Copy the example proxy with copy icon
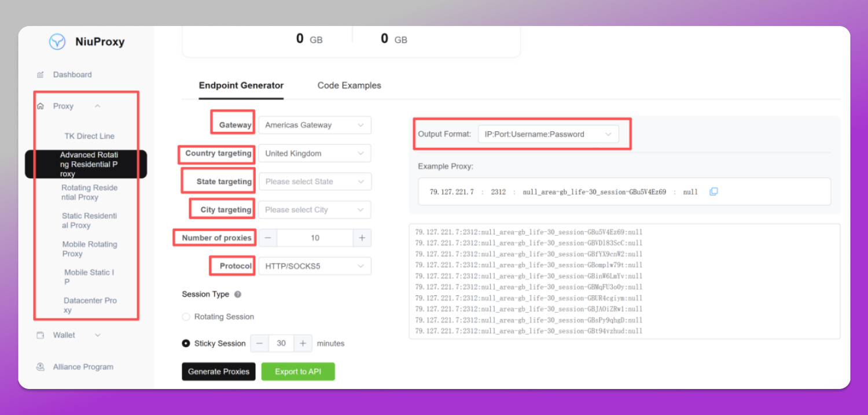The width and height of the screenshot is (868, 415). pos(713,191)
